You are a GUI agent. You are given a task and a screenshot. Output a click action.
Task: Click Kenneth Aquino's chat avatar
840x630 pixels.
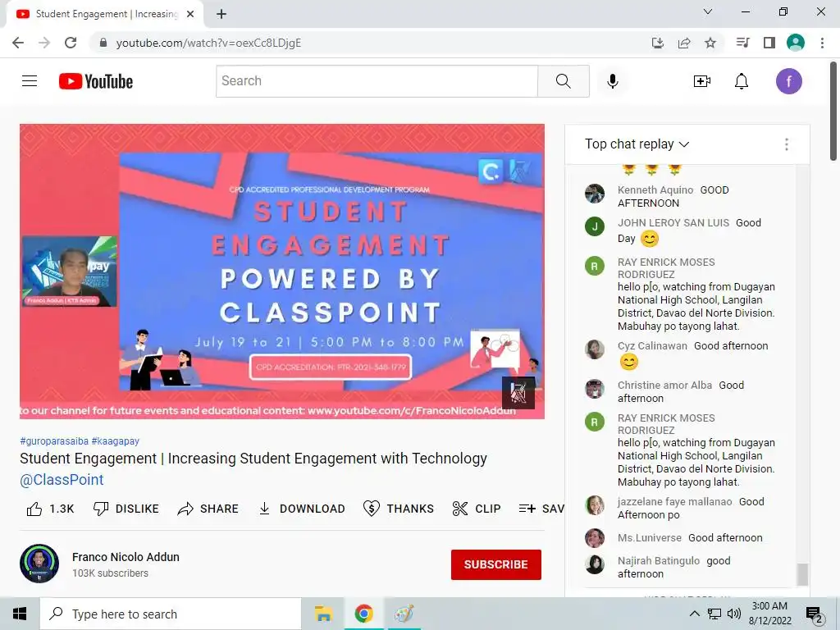click(x=595, y=194)
